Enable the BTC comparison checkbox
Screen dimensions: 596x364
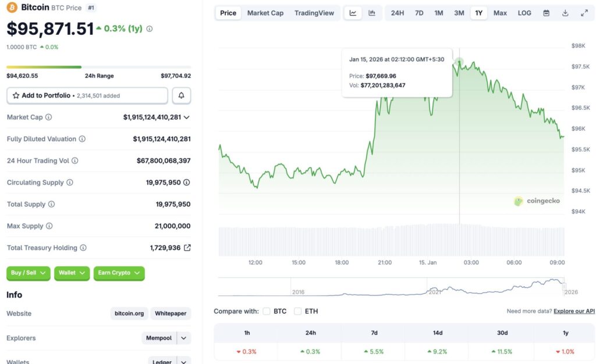(266, 311)
